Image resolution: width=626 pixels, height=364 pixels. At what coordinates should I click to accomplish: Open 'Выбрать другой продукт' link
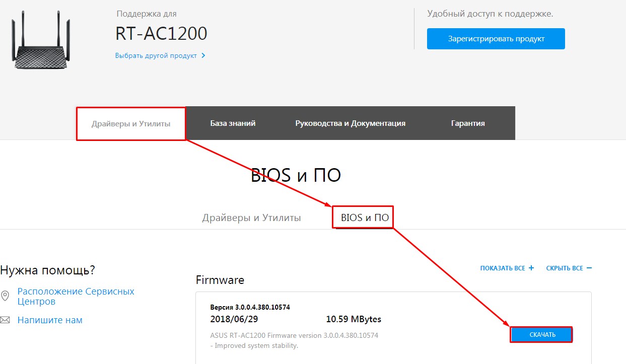(156, 55)
